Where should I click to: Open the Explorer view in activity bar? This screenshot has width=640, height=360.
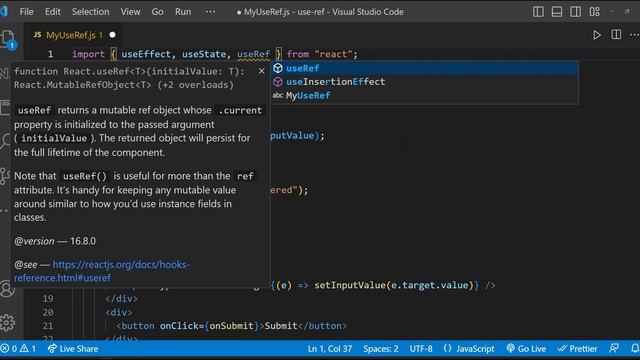point(7,39)
